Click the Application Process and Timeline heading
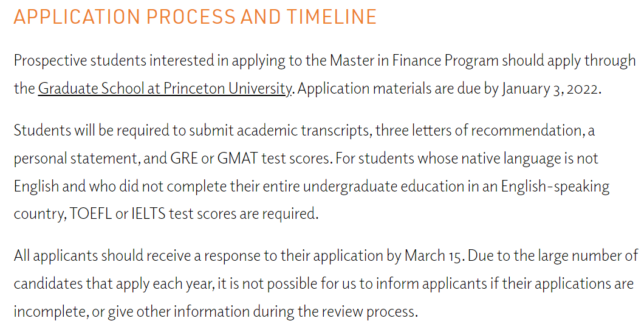644x321 pixels. tap(195, 17)
